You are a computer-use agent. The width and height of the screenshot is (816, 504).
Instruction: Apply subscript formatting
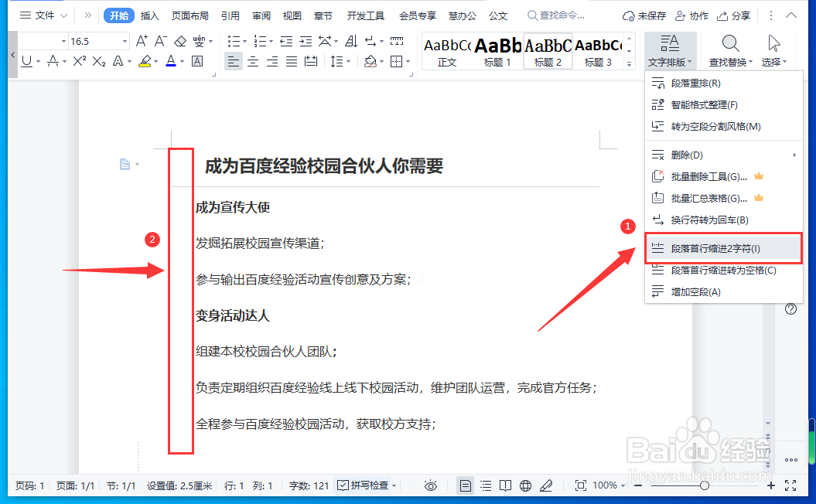[99, 61]
